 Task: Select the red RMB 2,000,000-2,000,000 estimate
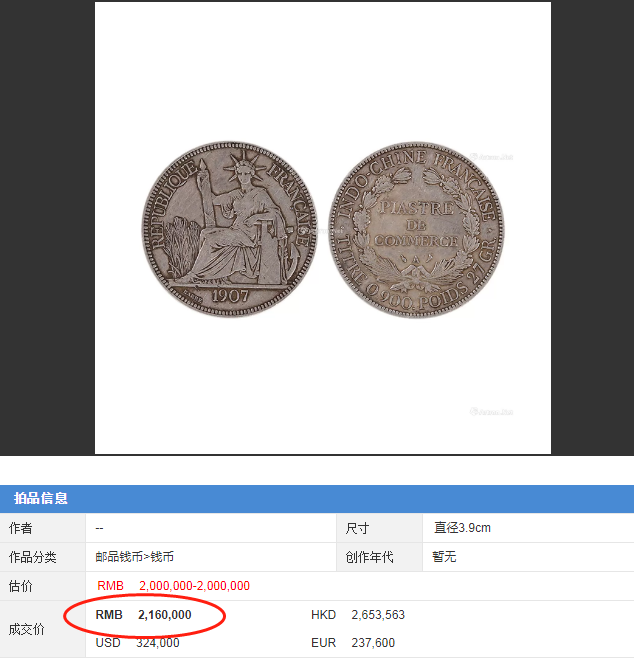173,586
